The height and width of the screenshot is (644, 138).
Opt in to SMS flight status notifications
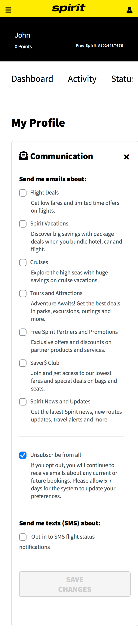coord(23,537)
